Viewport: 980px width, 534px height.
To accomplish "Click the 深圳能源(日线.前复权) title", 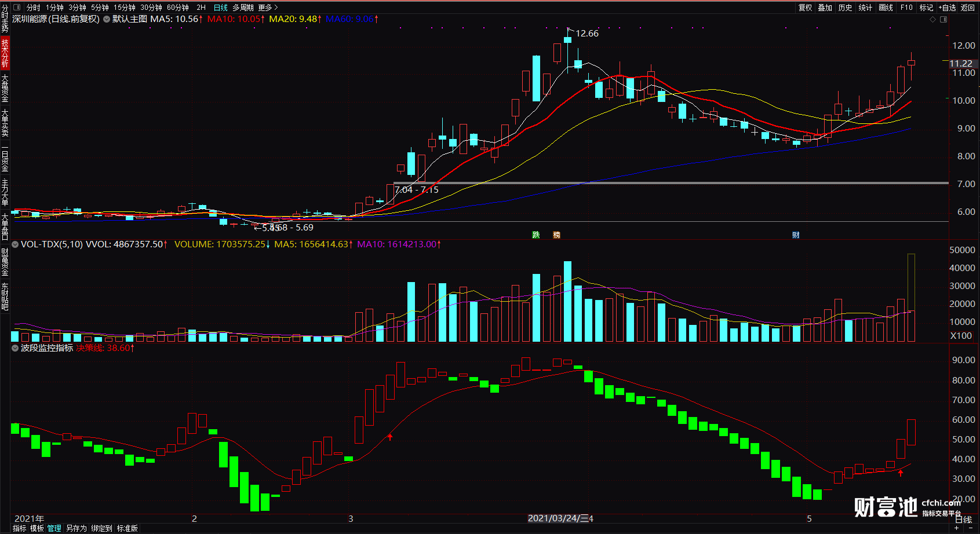I will pyautogui.click(x=56, y=19).
